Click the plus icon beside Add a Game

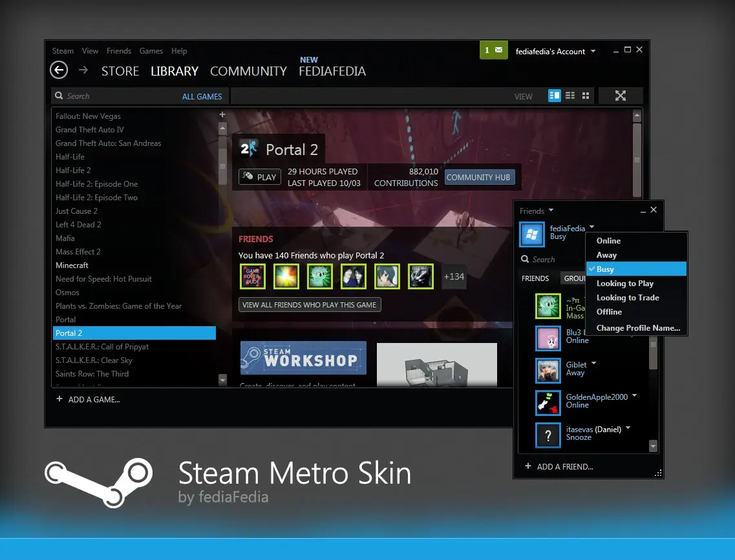[59, 399]
